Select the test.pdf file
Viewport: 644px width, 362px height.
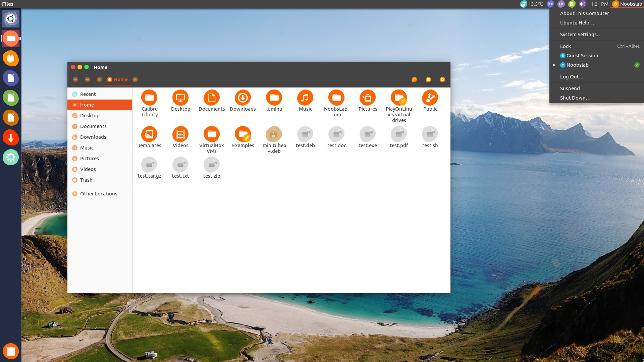(x=398, y=134)
